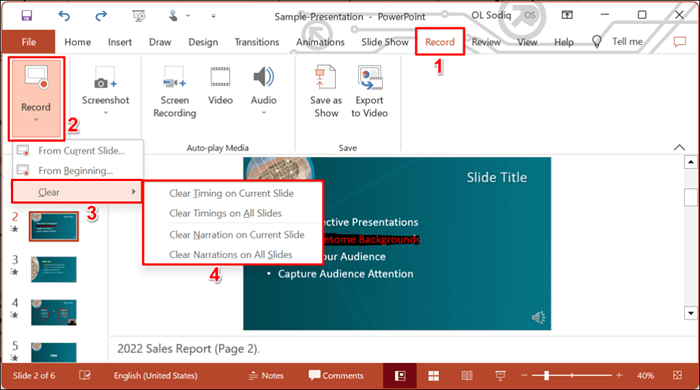Click Save as Show icon
Screen dimensions: 700x390
pos(326,91)
